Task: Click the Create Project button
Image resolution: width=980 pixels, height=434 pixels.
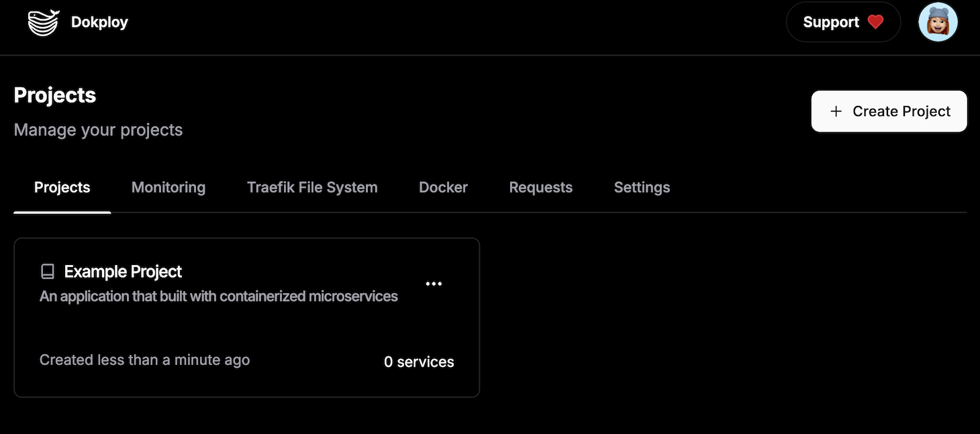Action: pyautogui.click(x=889, y=111)
